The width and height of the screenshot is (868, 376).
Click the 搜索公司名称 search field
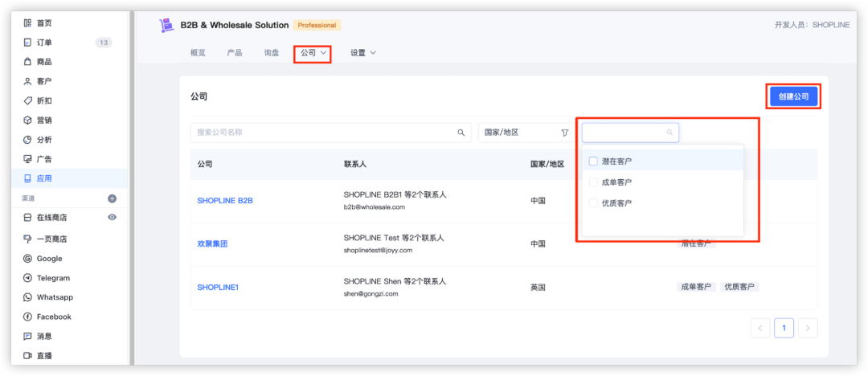(321, 133)
